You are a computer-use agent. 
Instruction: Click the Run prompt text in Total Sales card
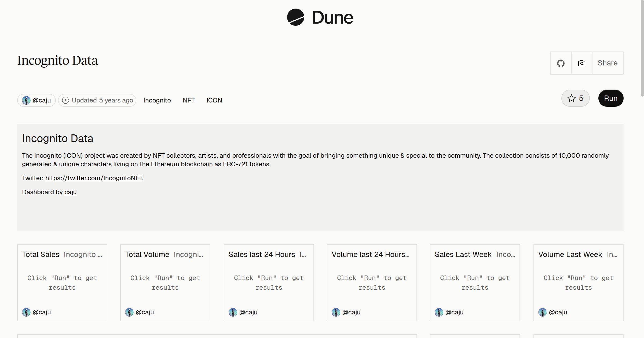coord(62,283)
